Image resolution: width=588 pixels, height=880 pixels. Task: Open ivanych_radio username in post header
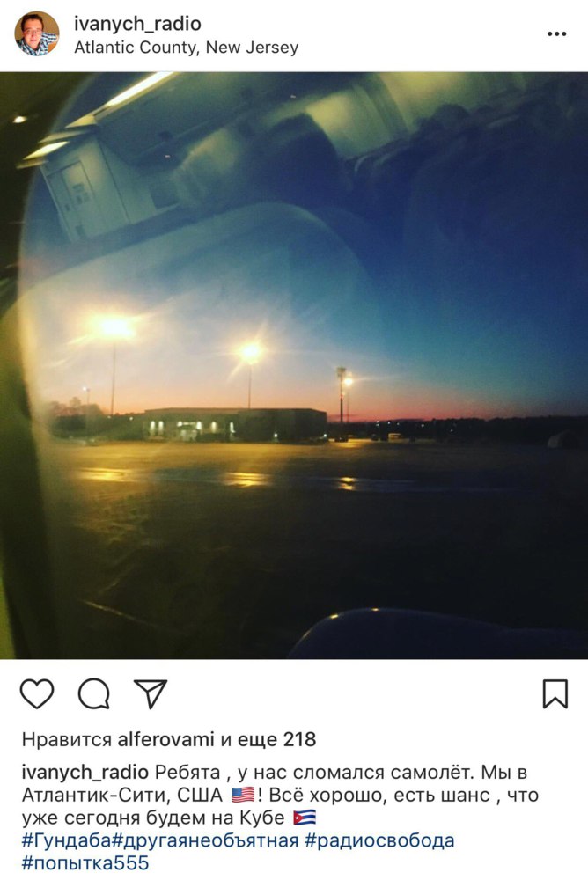[137, 24]
